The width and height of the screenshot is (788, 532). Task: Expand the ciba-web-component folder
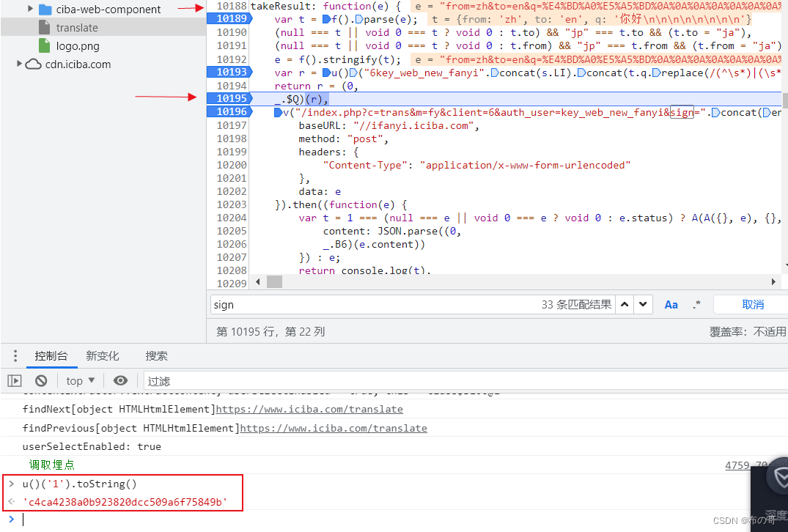[30, 9]
